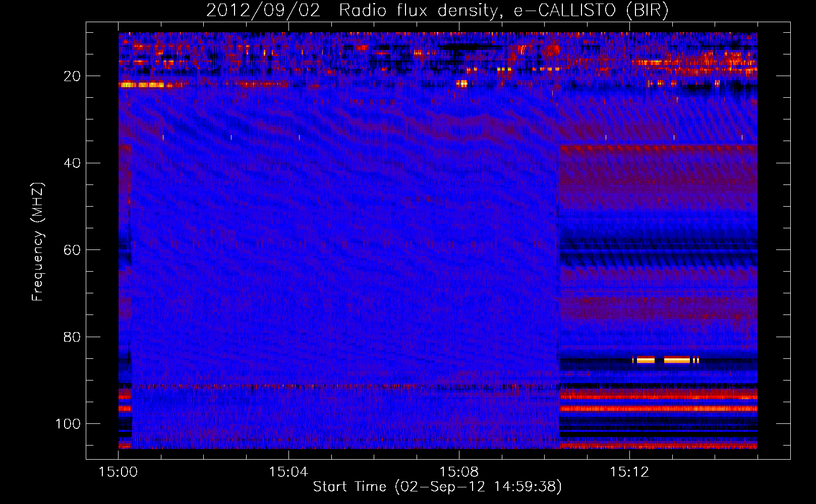Click the bright yellow spot at 22 MHz near 15:08

pos(462,84)
